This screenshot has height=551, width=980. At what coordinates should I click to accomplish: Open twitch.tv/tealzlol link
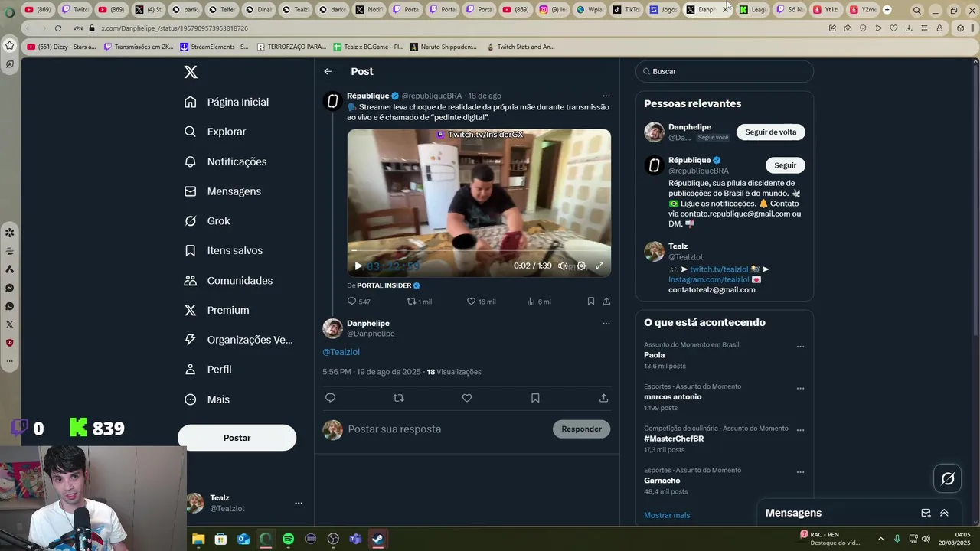point(718,269)
